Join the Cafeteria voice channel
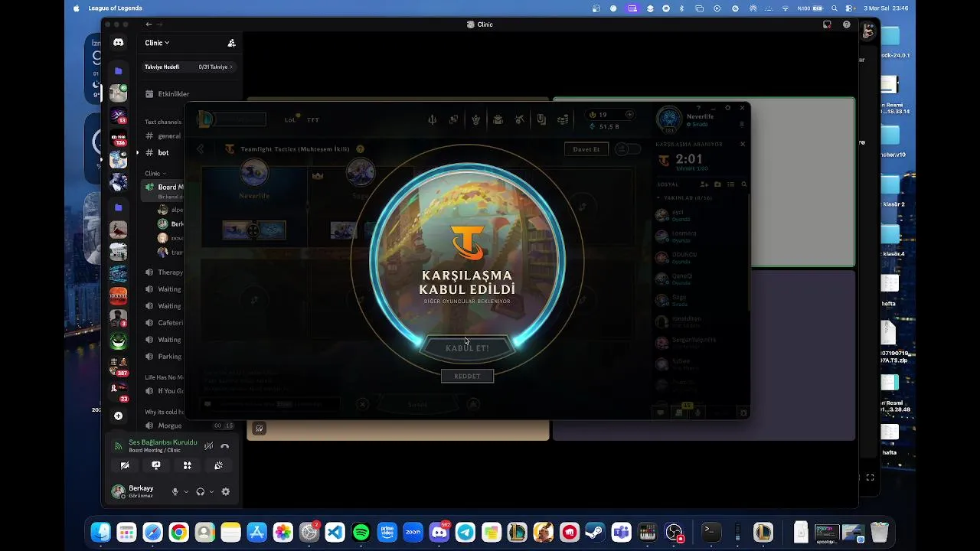The width and height of the screenshot is (980, 551). tap(165, 323)
